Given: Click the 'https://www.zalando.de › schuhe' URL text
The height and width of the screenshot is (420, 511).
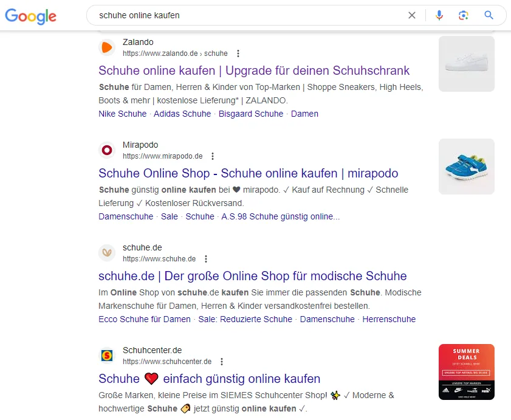Looking at the screenshot, I should [175, 53].
